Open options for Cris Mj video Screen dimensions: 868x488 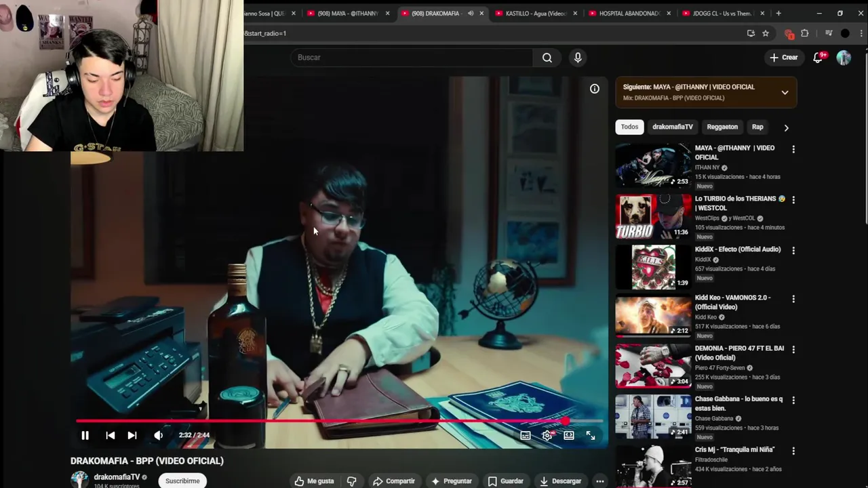point(793,451)
